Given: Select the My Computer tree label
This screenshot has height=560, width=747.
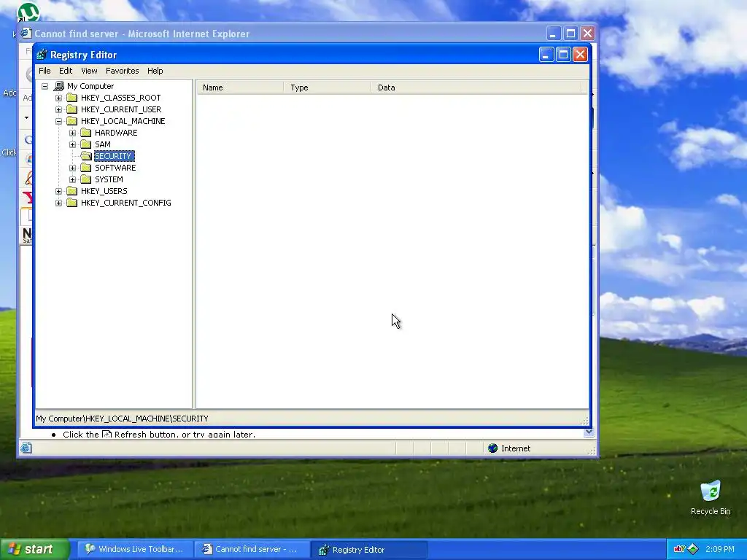Looking at the screenshot, I should (x=90, y=86).
